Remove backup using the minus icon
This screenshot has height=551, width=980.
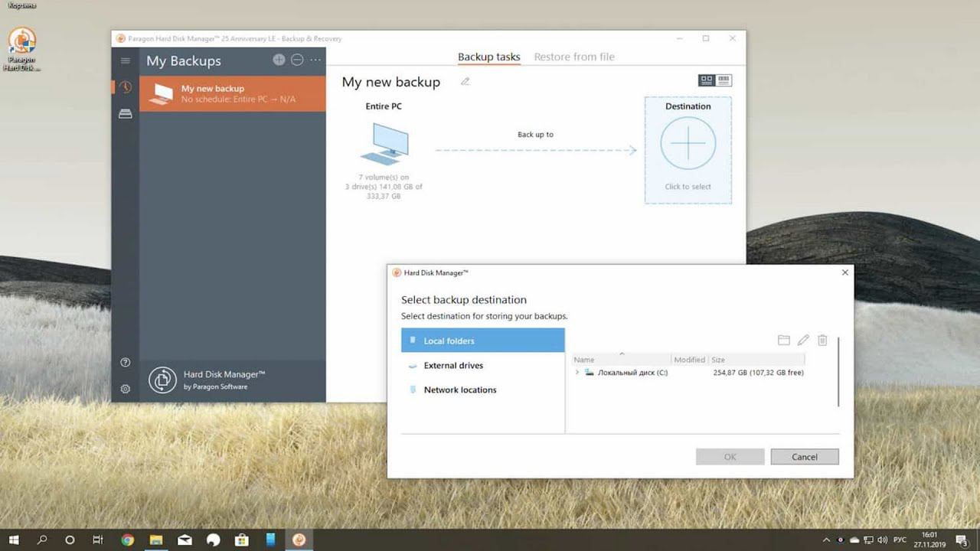(x=297, y=60)
